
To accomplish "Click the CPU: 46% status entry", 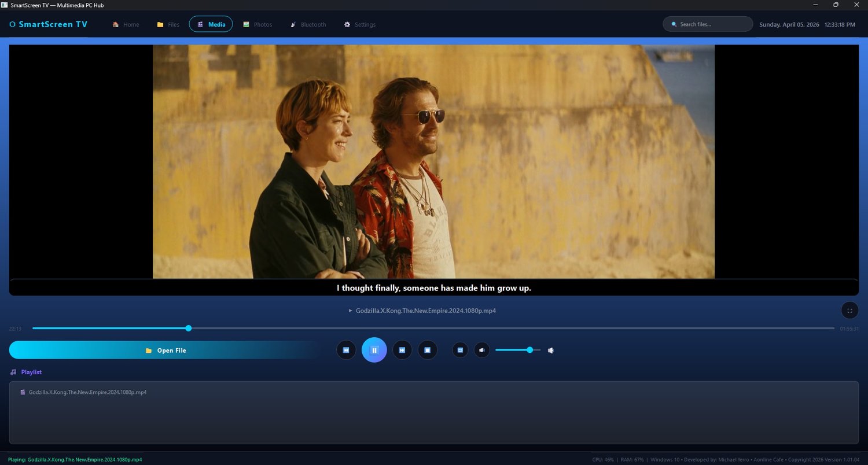I will point(603,460).
